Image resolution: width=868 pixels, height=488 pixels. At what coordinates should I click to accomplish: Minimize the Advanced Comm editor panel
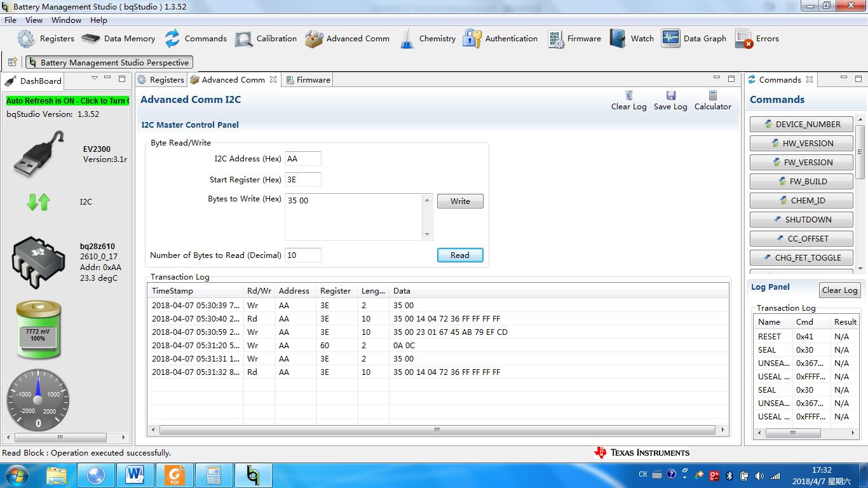coord(717,78)
